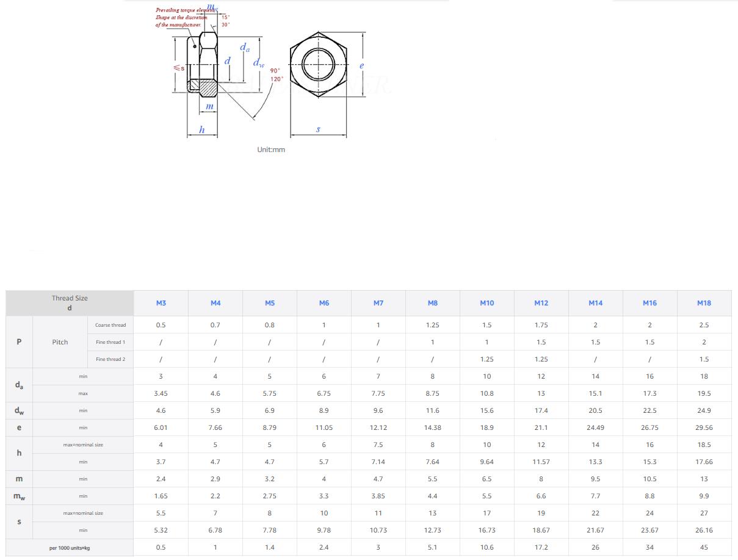Click the 29.56 cell under M18
Screen dimensions: 738x560
[x=704, y=427]
